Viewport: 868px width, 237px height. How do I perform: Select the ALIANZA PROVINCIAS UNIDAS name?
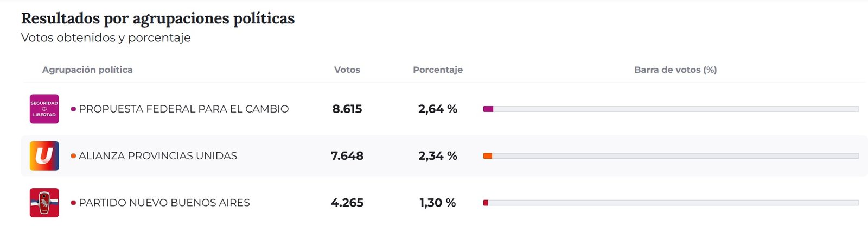158,156
